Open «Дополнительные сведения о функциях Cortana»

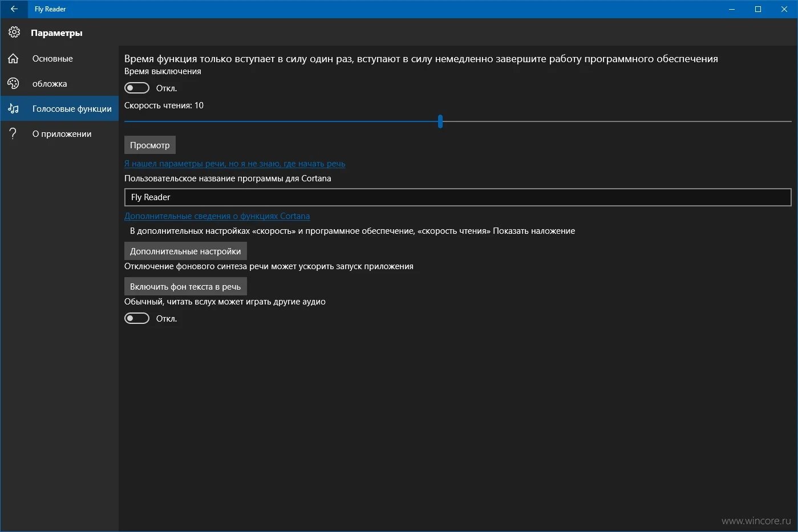[217, 216]
